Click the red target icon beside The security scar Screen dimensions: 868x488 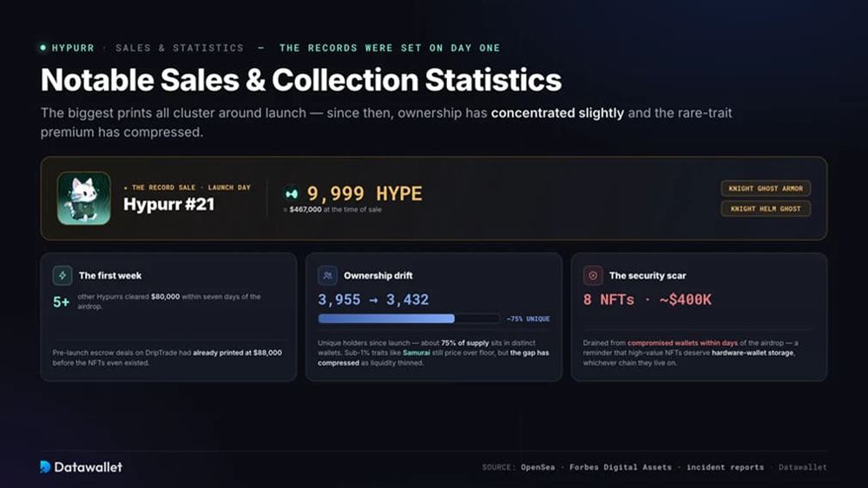click(593, 275)
